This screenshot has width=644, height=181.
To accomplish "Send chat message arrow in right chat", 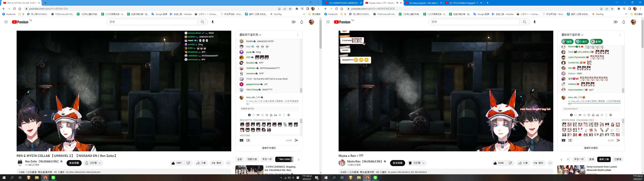I will tap(619, 140).
